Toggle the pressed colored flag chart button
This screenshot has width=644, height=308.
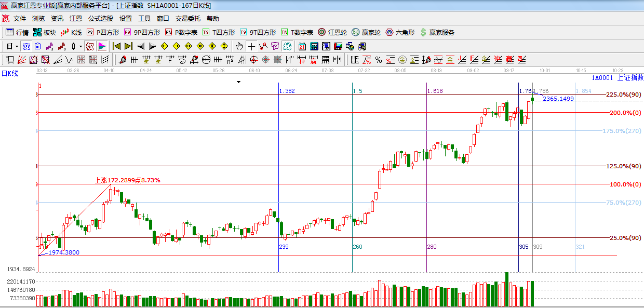[102, 46]
